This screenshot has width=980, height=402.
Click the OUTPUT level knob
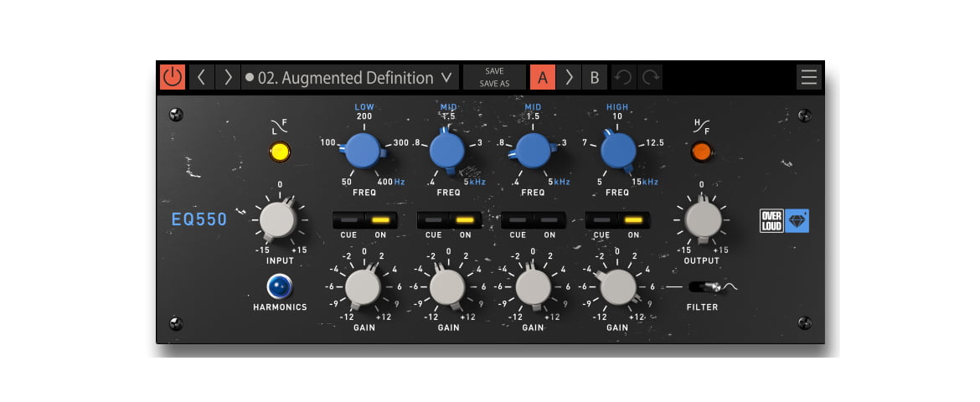(703, 220)
